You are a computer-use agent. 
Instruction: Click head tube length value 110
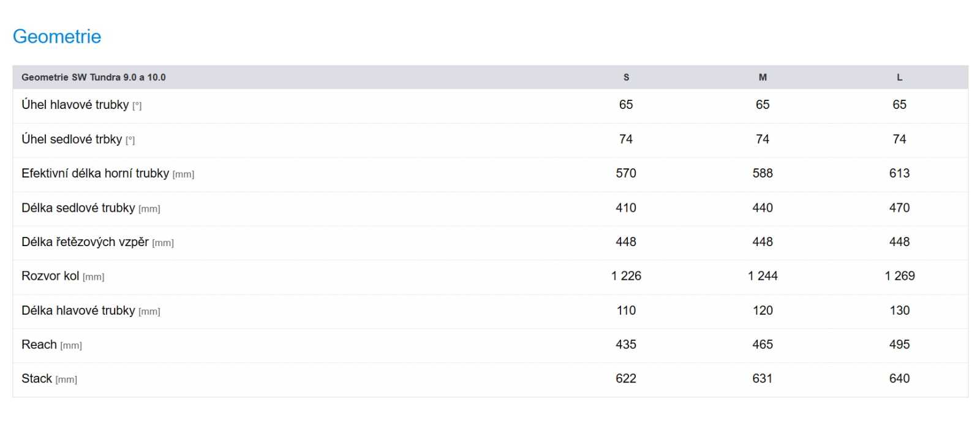626,310
